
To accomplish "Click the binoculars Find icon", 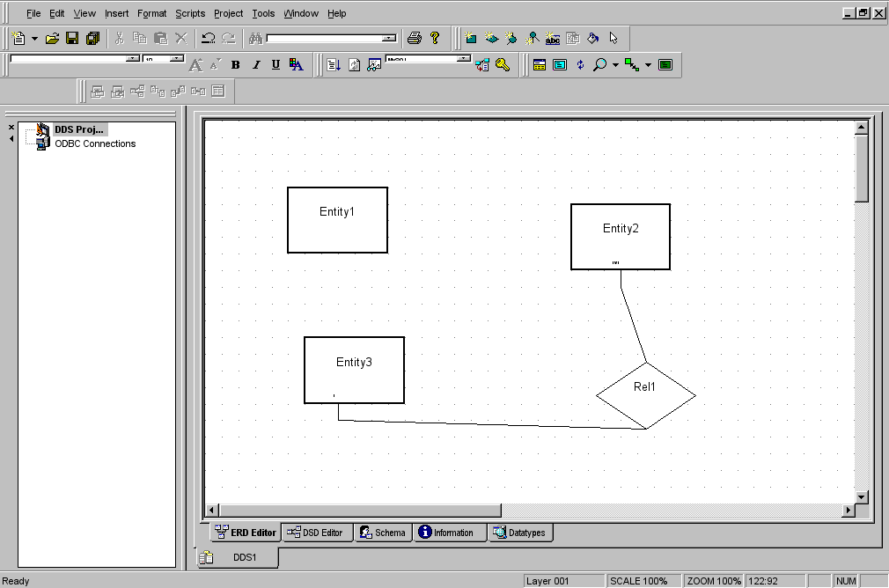I will coord(256,38).
